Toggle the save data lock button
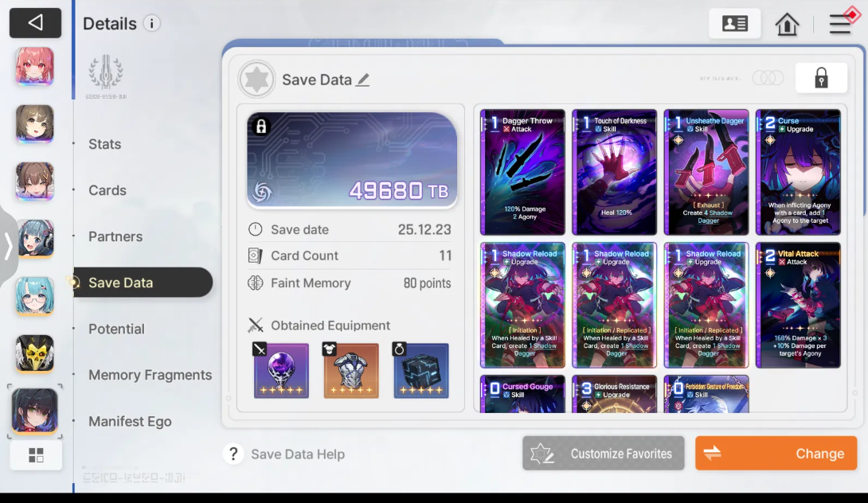The image size is (868, 503). coord(821,78)
